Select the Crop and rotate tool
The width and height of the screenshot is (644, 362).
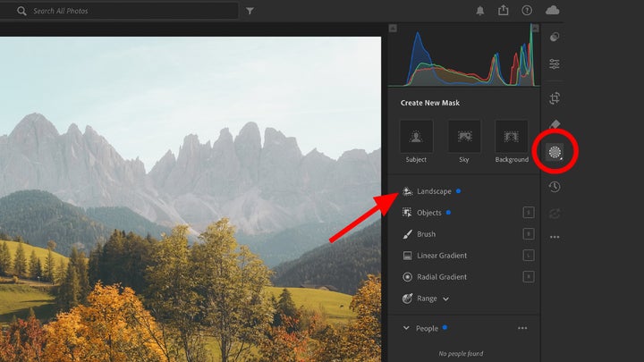point(555,97)
